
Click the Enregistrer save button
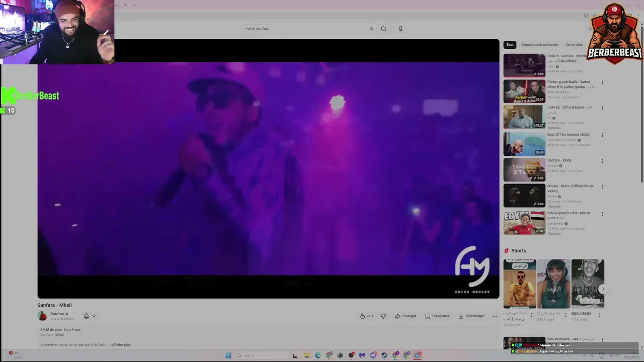pyautogui.click(x=437, y=316)
